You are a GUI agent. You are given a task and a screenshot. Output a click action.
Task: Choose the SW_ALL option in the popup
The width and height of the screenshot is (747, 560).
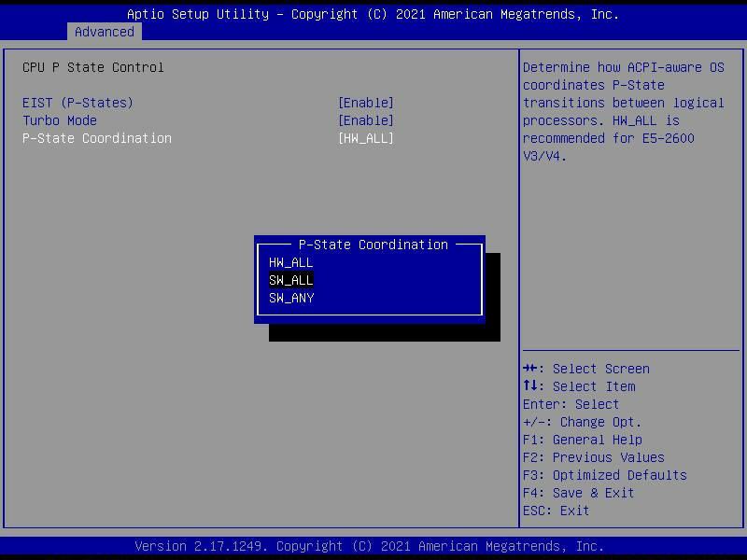tap(290, 280)
